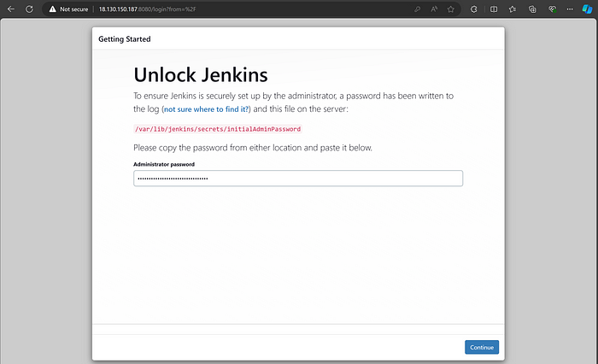This screenshot has height=364, width=598.
Task: Open the browser extensions icon
Action: click(x=473, y=9)
